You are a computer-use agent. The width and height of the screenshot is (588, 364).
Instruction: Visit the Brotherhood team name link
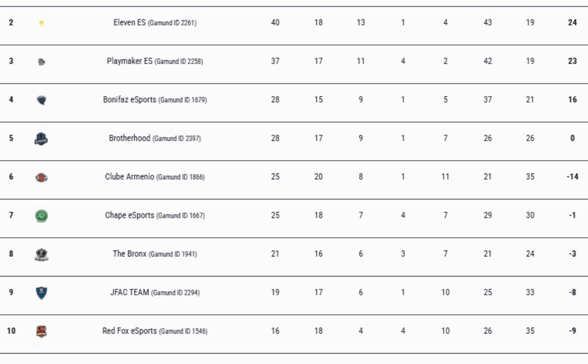click(129, 138)
